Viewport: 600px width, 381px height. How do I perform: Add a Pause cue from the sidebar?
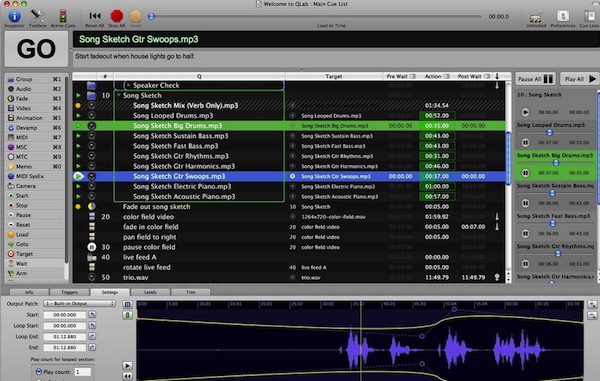click(35, 215)
